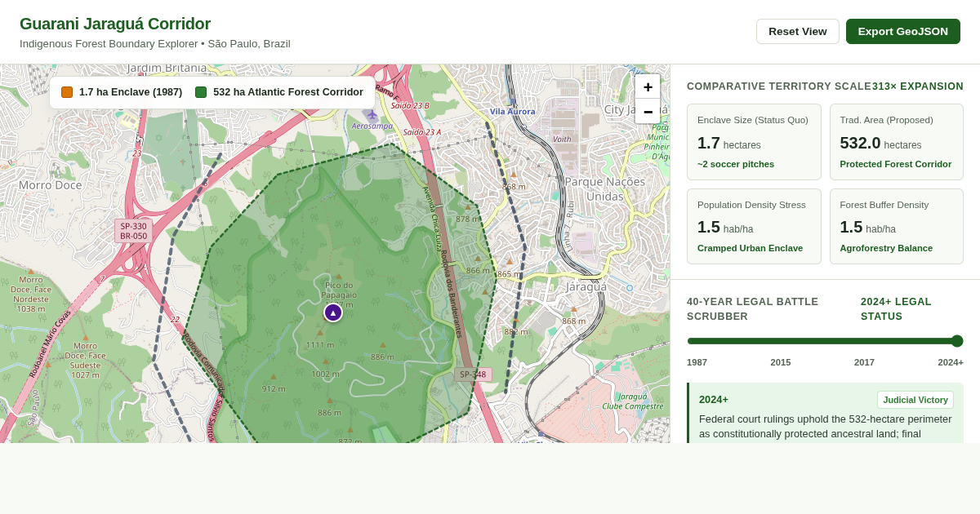Jump to 2015 on the timeline

click(781, 362)
